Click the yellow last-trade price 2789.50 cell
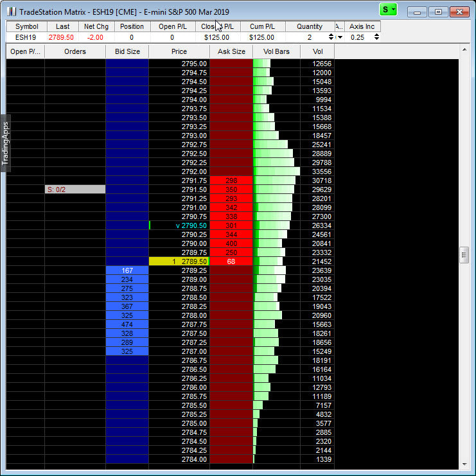Screen dimensions: 476x476 point(179,261)
